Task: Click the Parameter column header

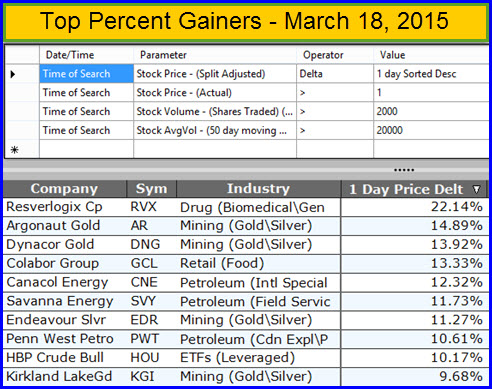Action: click(215, 55)
